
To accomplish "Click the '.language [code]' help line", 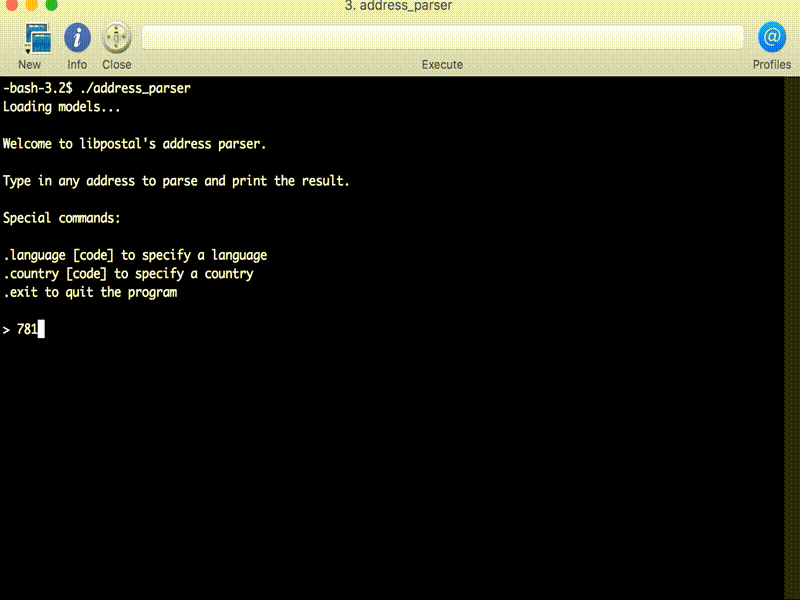I will [135, 255].
